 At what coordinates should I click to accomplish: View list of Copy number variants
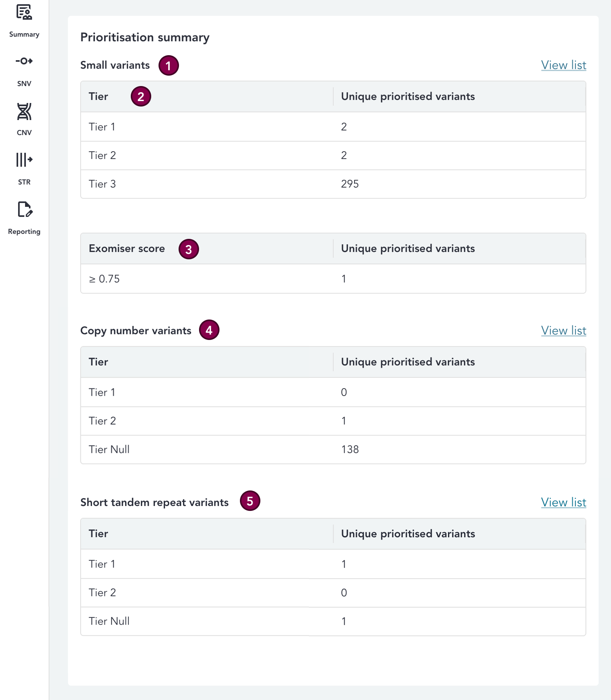[563, 331]
